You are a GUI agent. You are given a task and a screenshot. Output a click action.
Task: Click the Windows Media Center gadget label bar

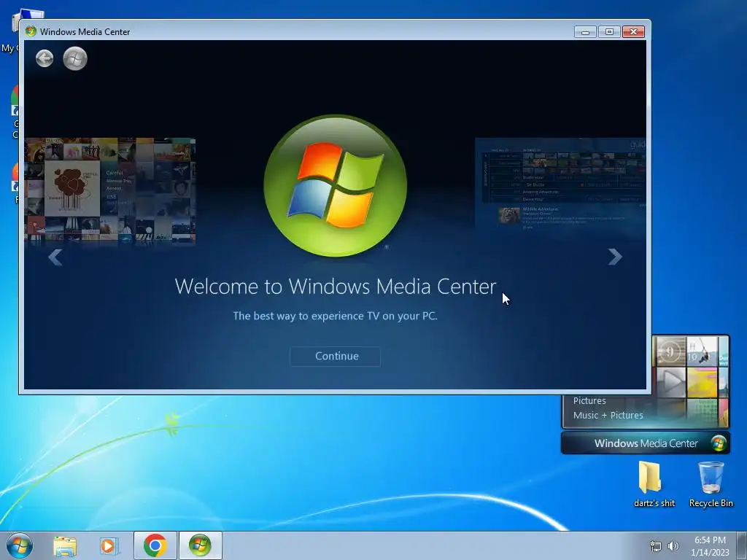[x=646, y=443]
